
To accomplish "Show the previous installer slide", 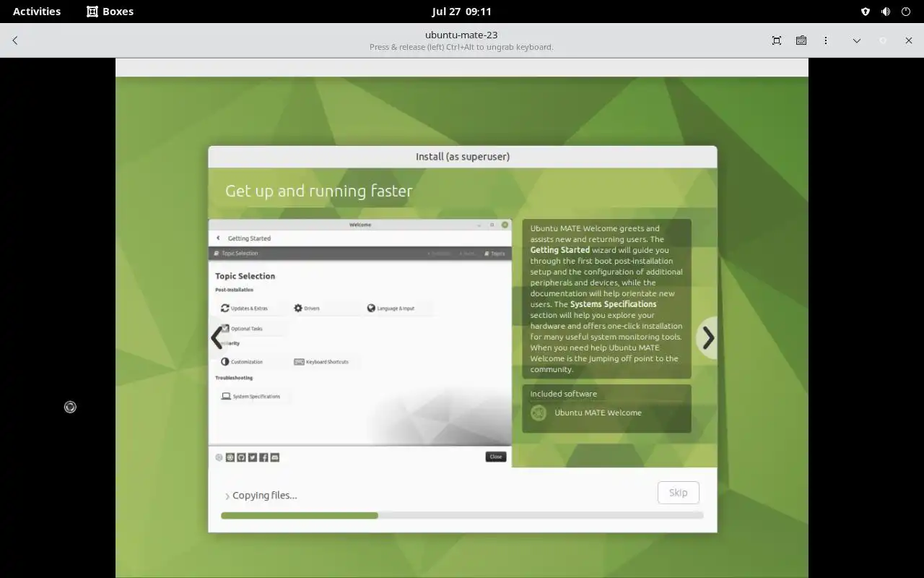I will click(x=217, y=337).
